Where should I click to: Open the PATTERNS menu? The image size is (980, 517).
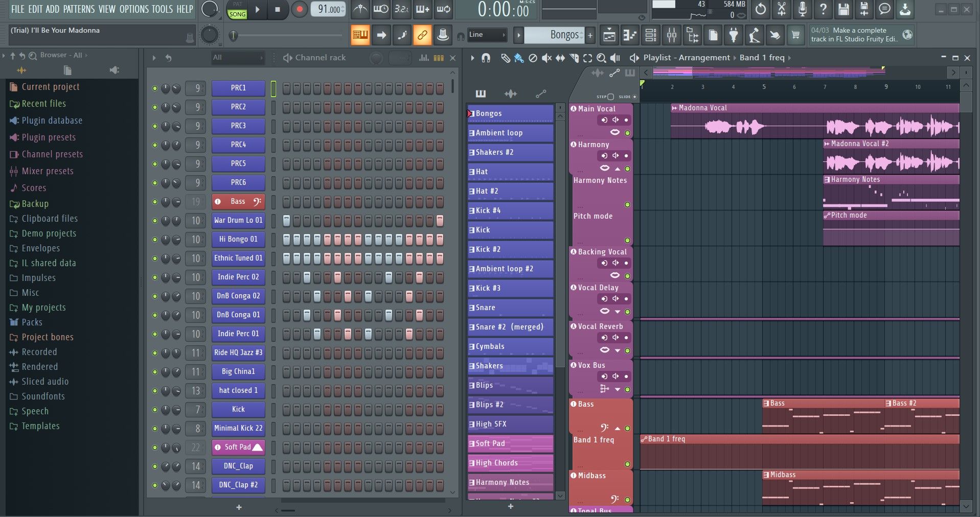(79, 9)
